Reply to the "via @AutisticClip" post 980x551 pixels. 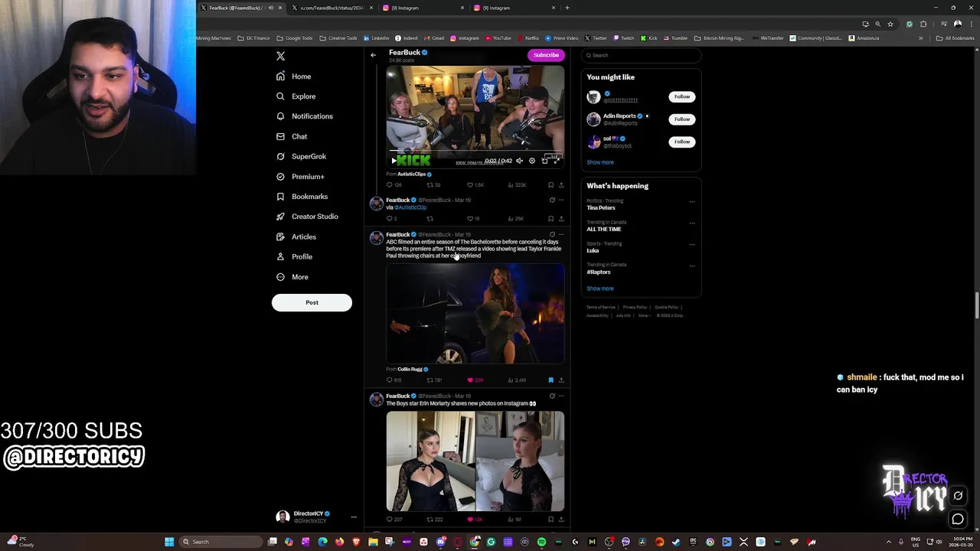pyautogui.click(x=391, y=219)
